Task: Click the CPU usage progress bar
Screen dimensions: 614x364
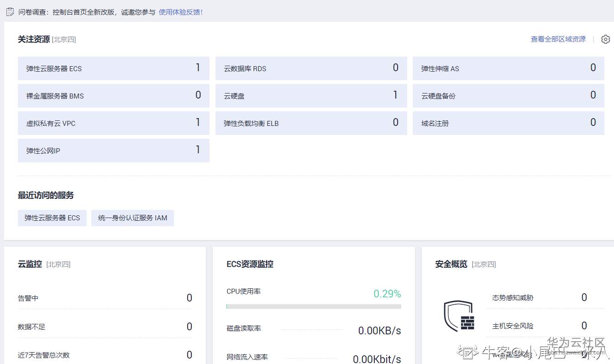Action: (314, 307)
